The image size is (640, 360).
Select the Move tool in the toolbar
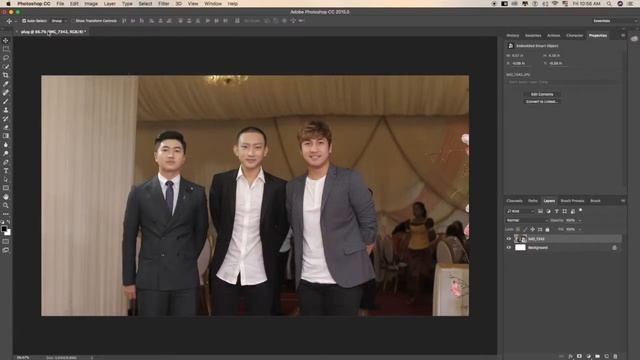(x=6, y=40)
